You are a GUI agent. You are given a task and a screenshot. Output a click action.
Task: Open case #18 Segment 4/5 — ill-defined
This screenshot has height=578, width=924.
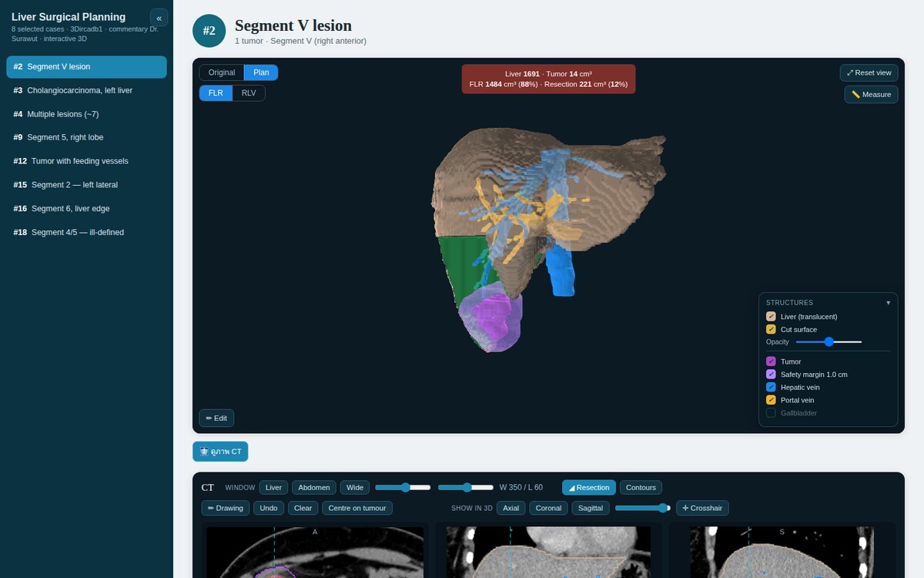[x=86, y=232]
